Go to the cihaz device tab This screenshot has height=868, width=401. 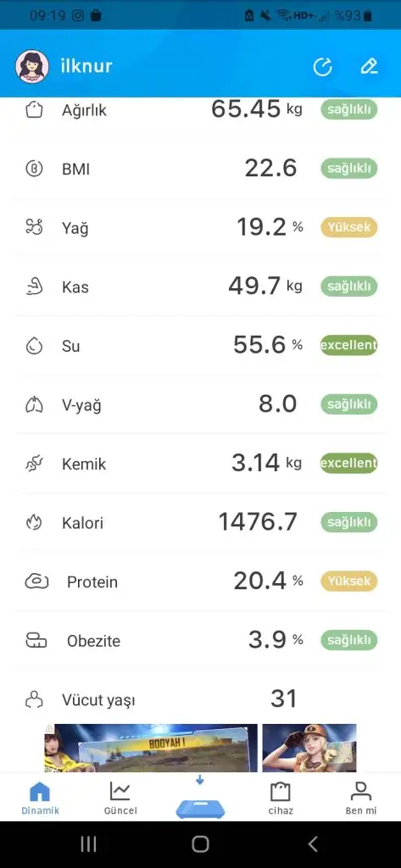pos(281,798)
